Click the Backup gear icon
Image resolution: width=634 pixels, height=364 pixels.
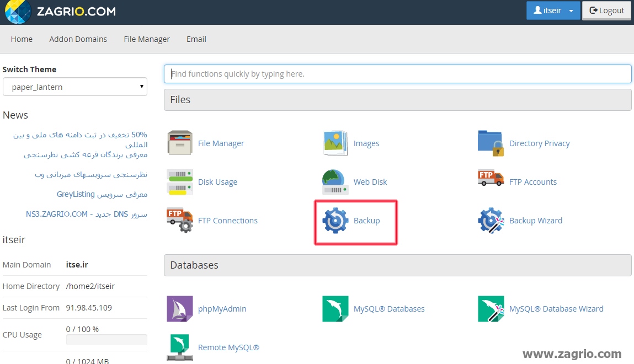click(335, 221)
